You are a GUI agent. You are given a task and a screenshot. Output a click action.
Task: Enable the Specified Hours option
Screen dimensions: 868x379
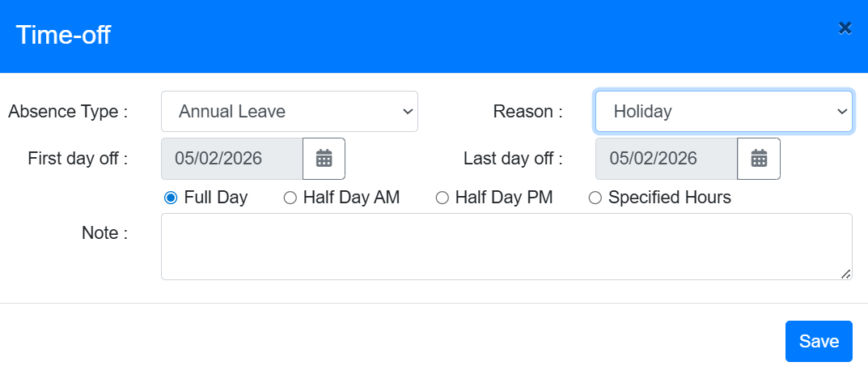click(x=595, y=198)
